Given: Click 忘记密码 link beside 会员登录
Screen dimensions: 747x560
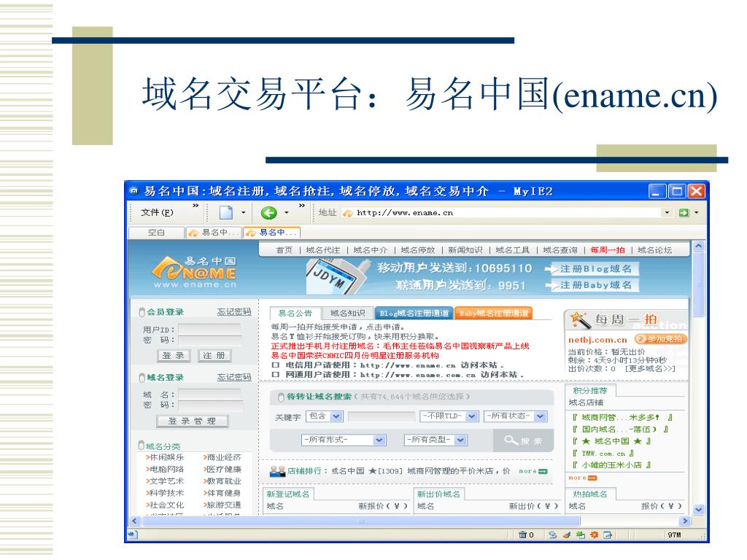Looking at the screenshot, I should point(234,312).
